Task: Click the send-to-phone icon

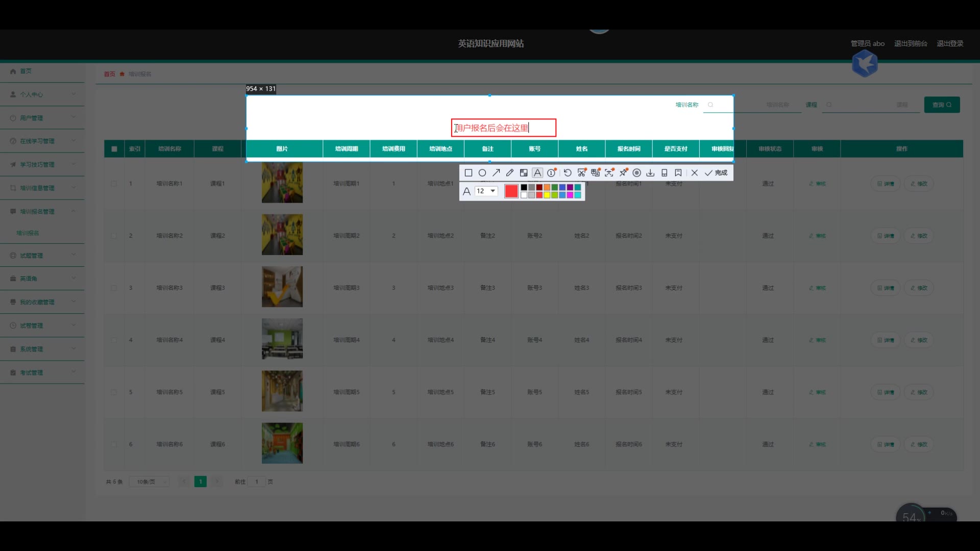Action: [x=664, y=173]
